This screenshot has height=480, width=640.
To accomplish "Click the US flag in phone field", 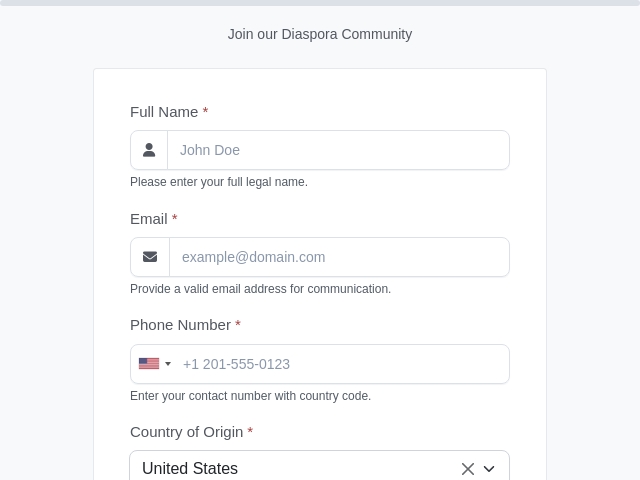I will pyautogui.click(x=149, y=364).
